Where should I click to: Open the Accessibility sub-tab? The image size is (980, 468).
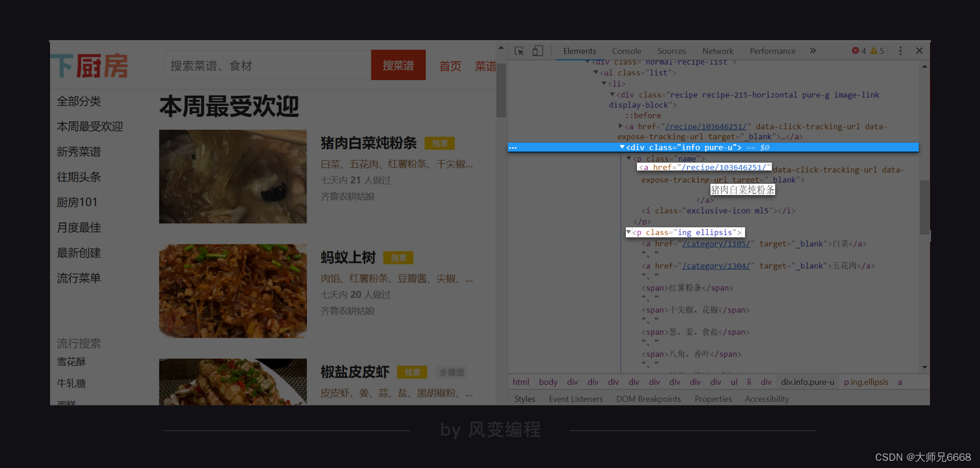[x=767, y=399]
